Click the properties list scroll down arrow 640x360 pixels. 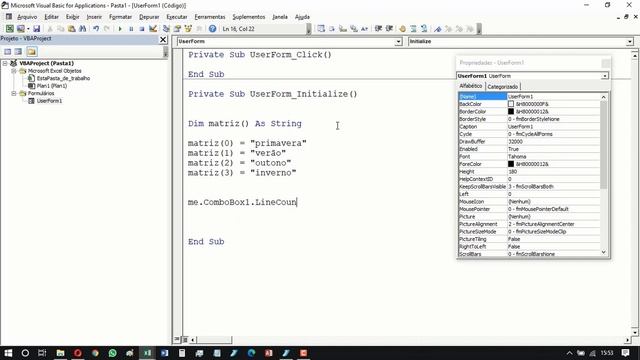[x=604, y=253]
